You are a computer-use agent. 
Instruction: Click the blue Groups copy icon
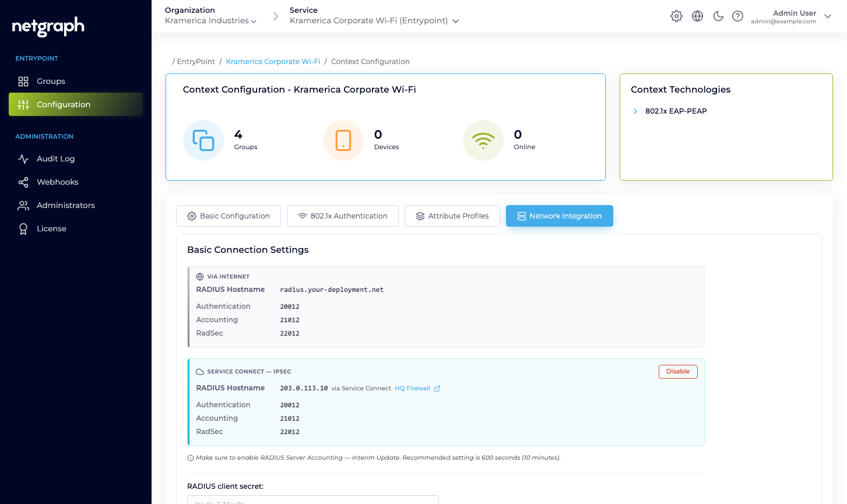tap(203, 140)
